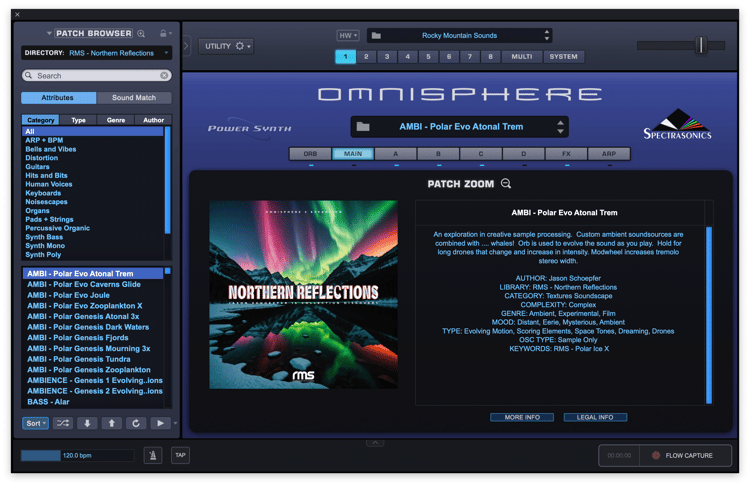Click the master volume slider handle
This screenshot has height=486, width=750.
point(701,45)
